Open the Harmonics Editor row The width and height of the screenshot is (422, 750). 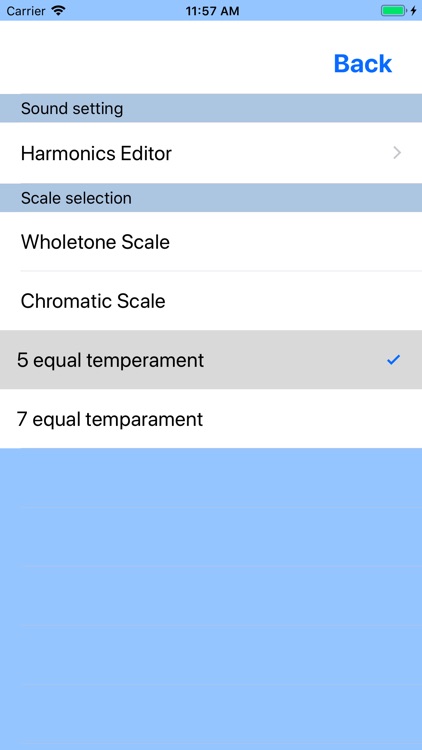pyautogui.click(x=211, y=153)
